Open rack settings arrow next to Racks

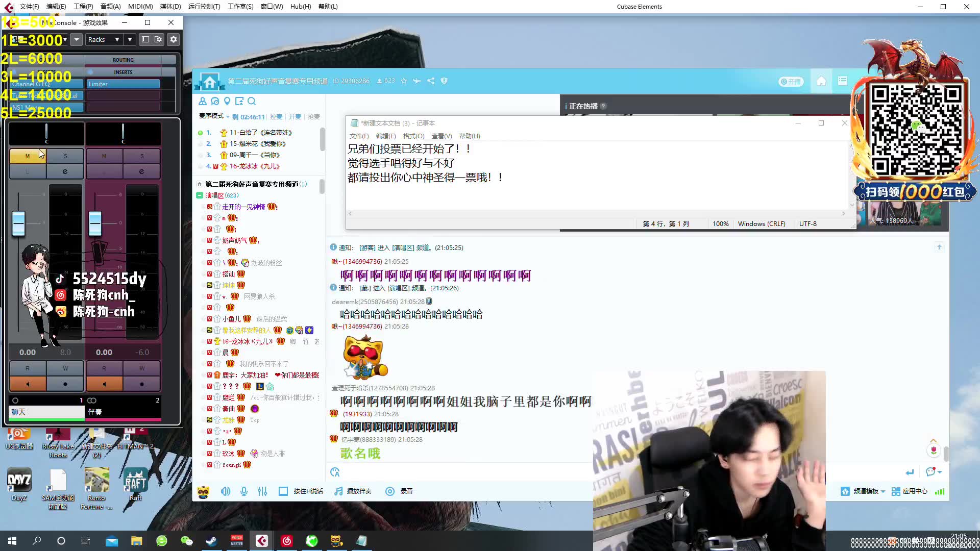(130, 39)
